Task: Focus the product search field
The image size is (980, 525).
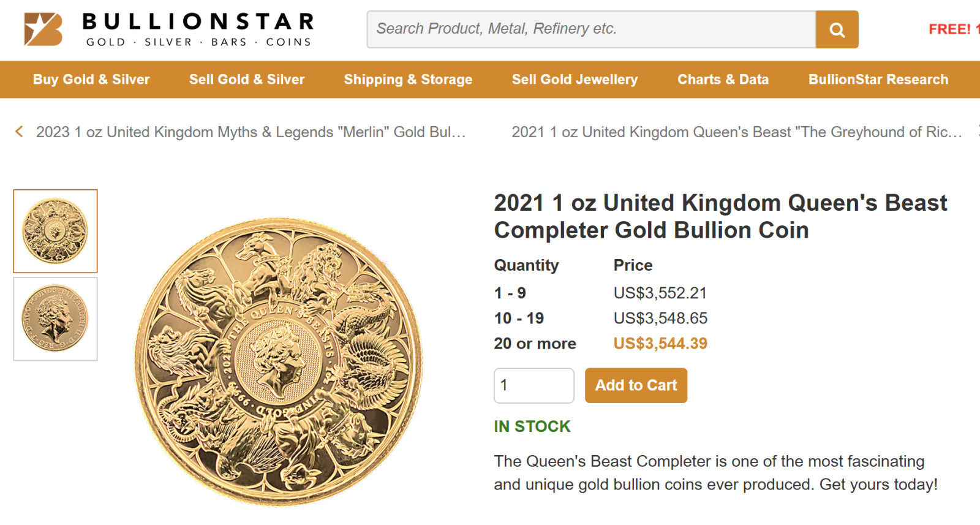Action: click(591, 29)
